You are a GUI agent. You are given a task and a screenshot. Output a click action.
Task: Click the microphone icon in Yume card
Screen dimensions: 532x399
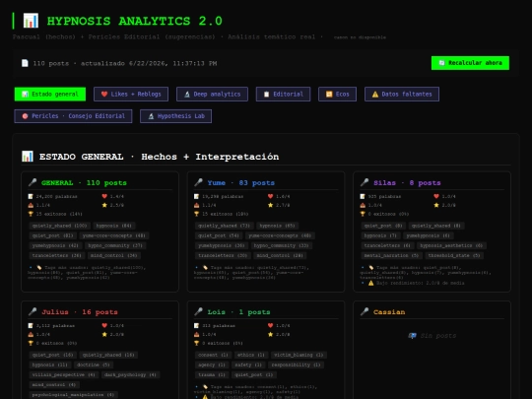click(198, 182)
